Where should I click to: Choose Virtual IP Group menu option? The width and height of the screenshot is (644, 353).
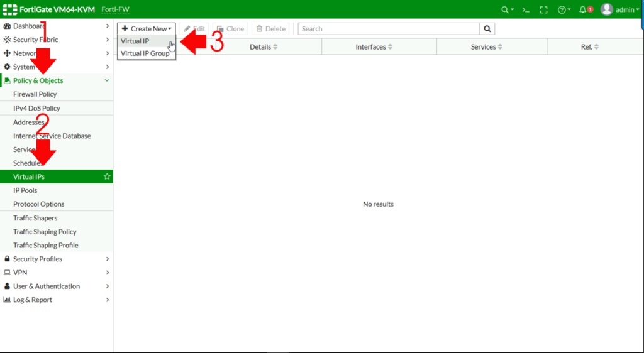point(145,53)
